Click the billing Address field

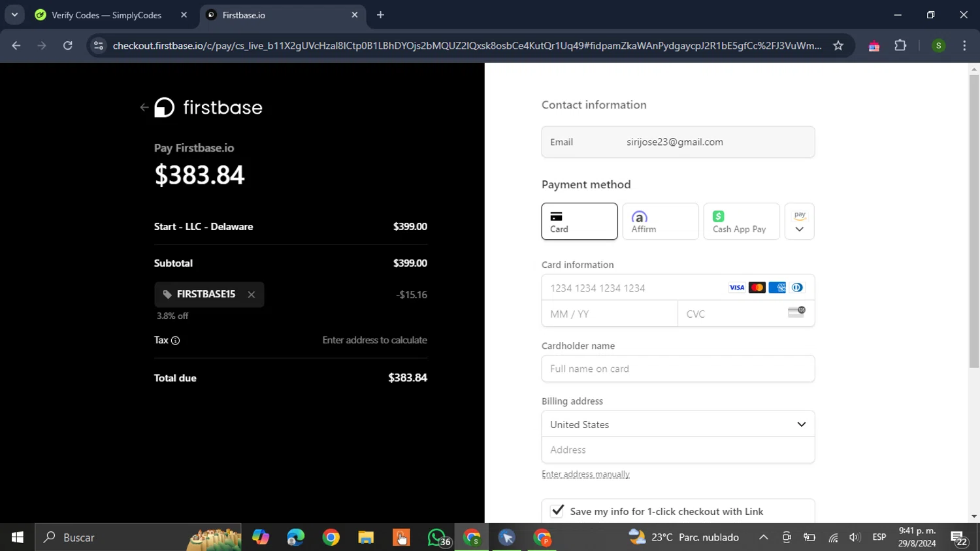click(678, 450)
